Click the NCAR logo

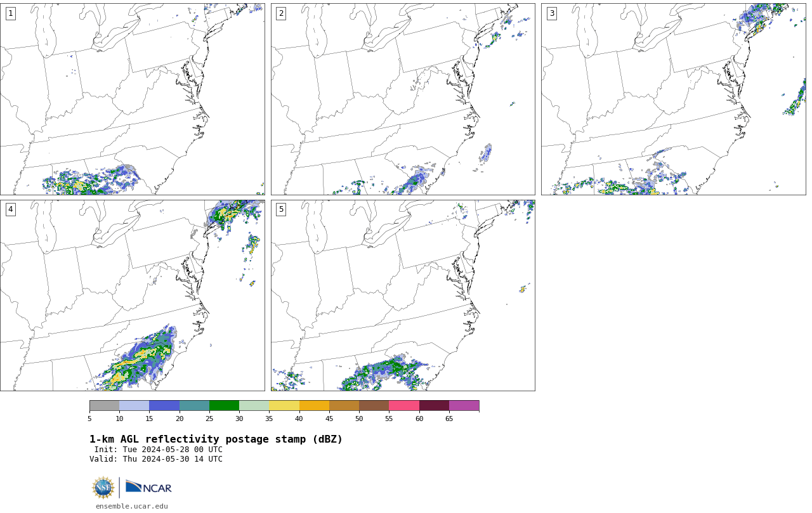pos(148,487)
